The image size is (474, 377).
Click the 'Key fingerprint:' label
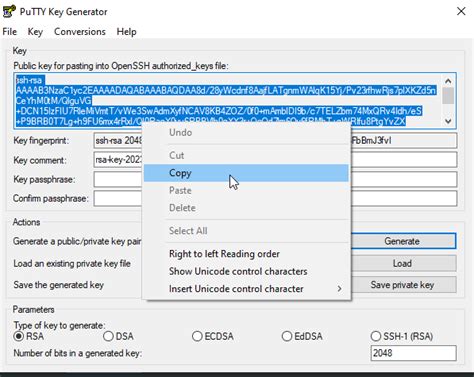pyautogui.click(x=41, y=141)
